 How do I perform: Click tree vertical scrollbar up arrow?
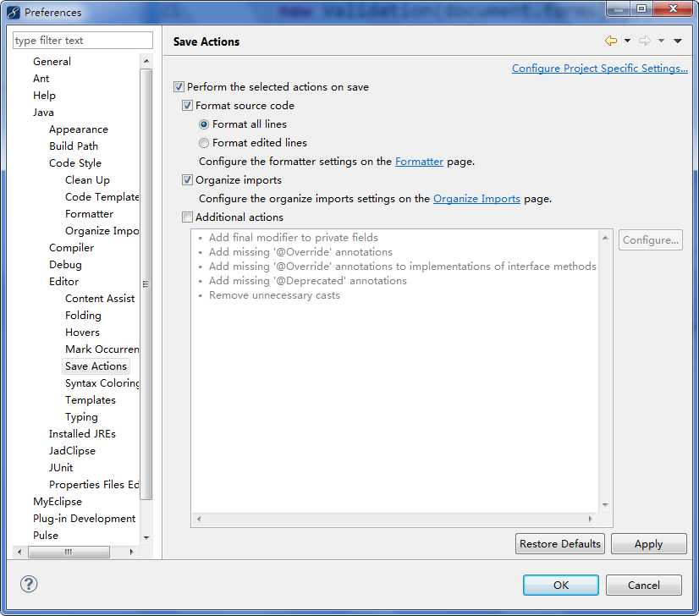coord(146,61)
